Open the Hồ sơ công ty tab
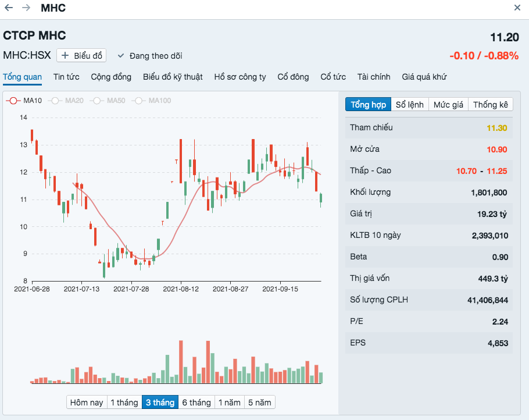Image resolution: width=529 pixels, height=420 pixels. (x=240, y=77)
